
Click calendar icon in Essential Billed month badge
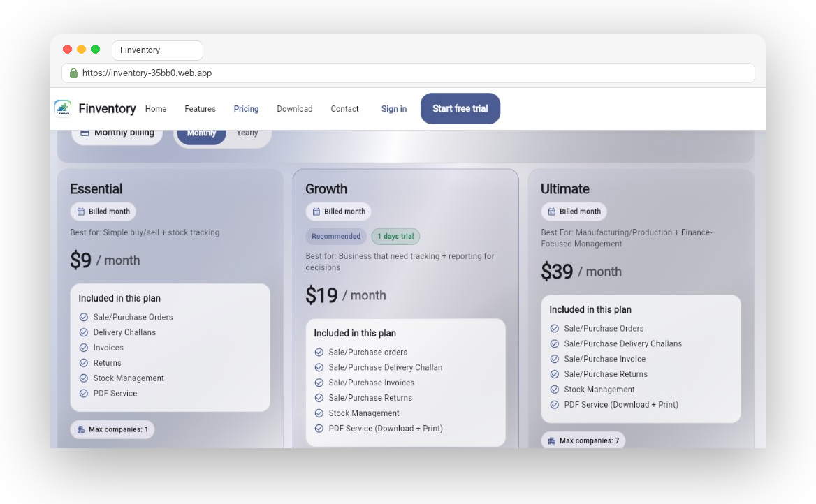pos(80,212)
